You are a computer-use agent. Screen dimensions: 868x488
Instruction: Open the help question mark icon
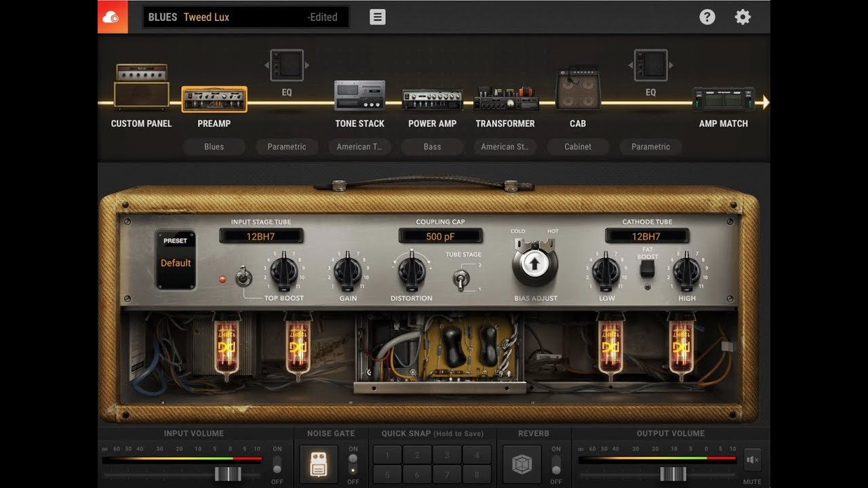[x=707, y=17]
